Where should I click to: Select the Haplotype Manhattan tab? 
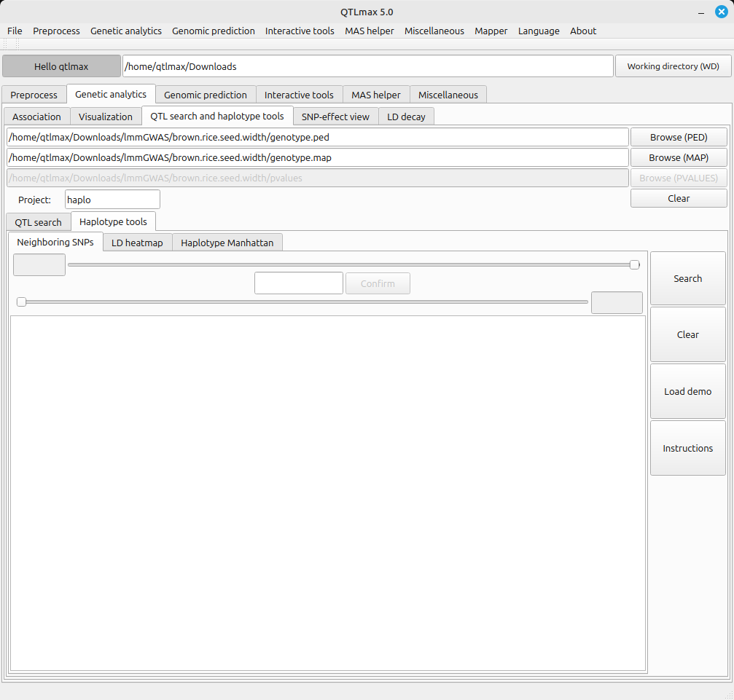coord(227,243)
